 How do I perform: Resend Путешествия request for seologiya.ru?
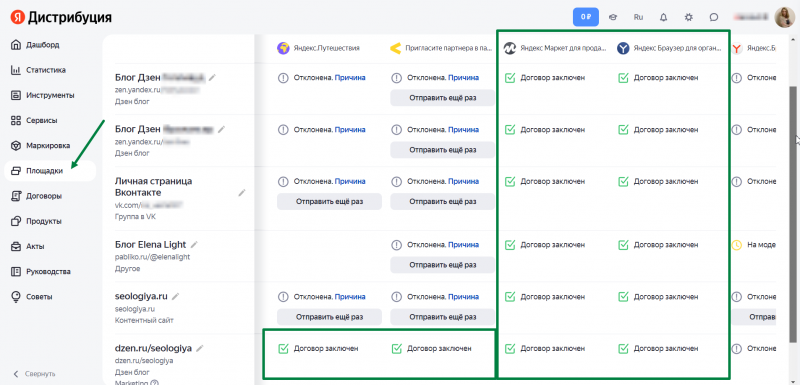tap(329, 317)
